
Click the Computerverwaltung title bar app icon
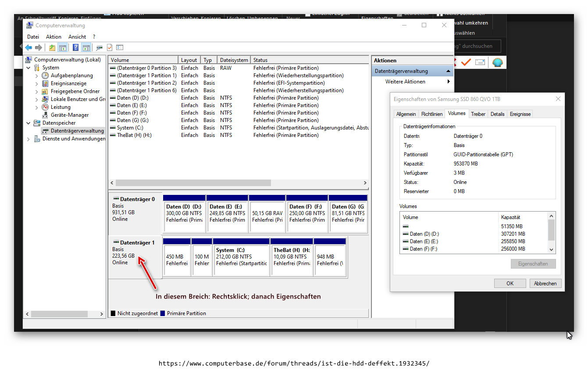(x=29, y=25)
